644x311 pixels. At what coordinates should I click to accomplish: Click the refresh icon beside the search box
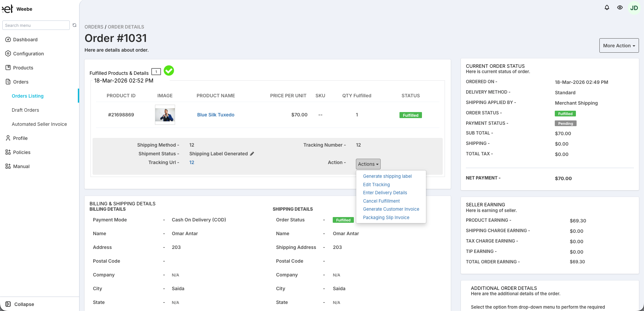(74, 25)
